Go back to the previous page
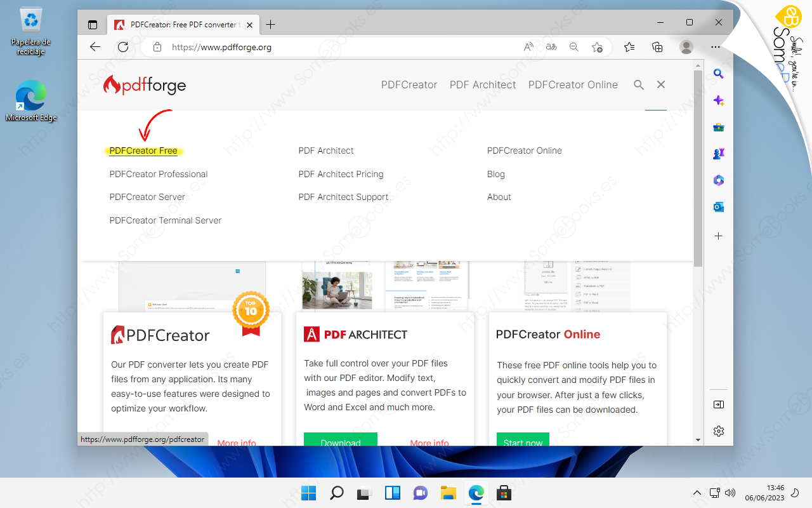The image size is (812, 508). tap(95, 47)
